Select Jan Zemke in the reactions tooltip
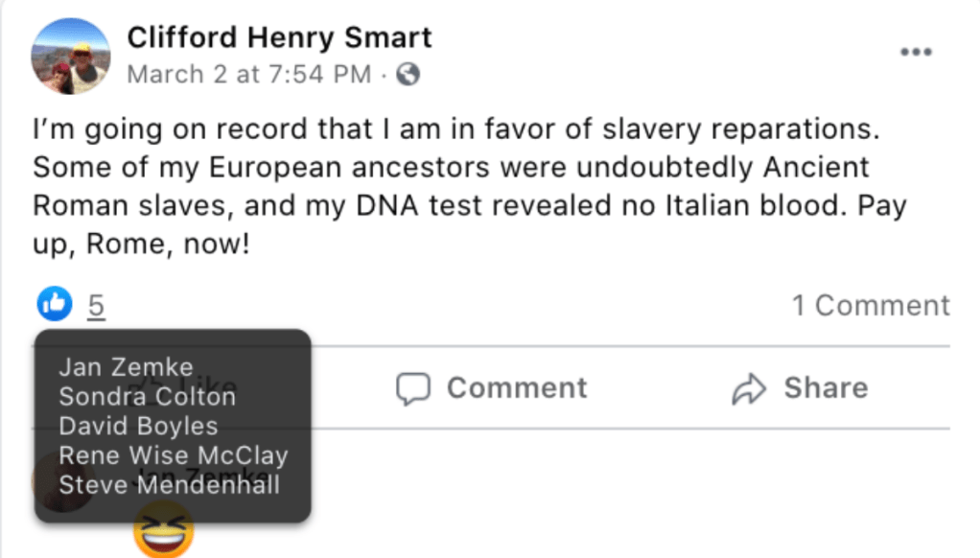 point(126,367)
